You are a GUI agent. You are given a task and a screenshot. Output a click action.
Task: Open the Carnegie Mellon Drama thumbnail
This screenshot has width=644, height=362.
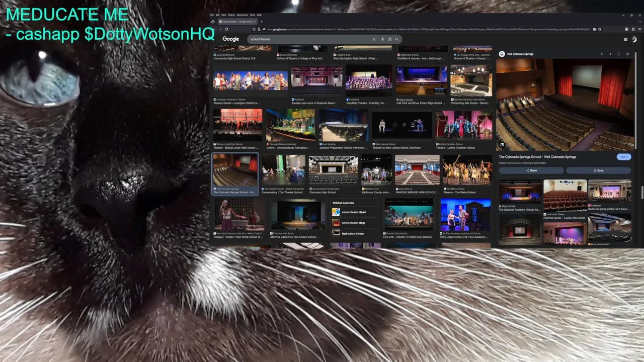(x=290, y=126)
